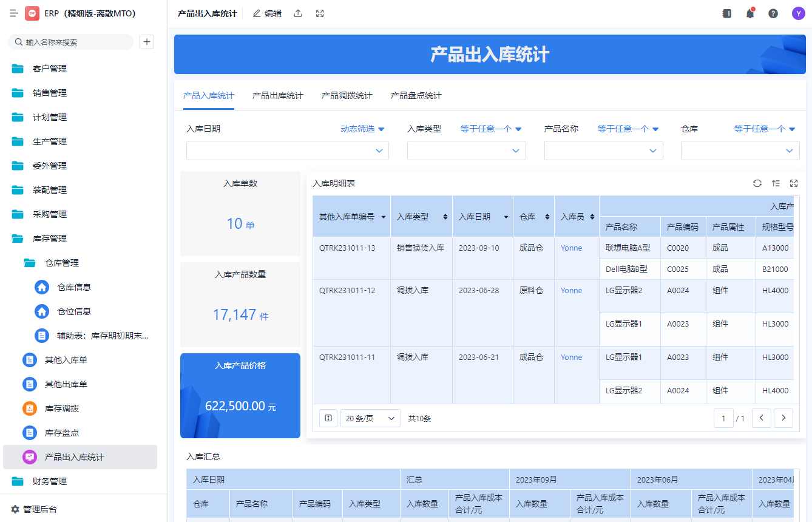The height and width of the screenshot is (522, 812).
Task: Open 产品名称 等于任意一个 condition dropdown
Action: point(629,129)
